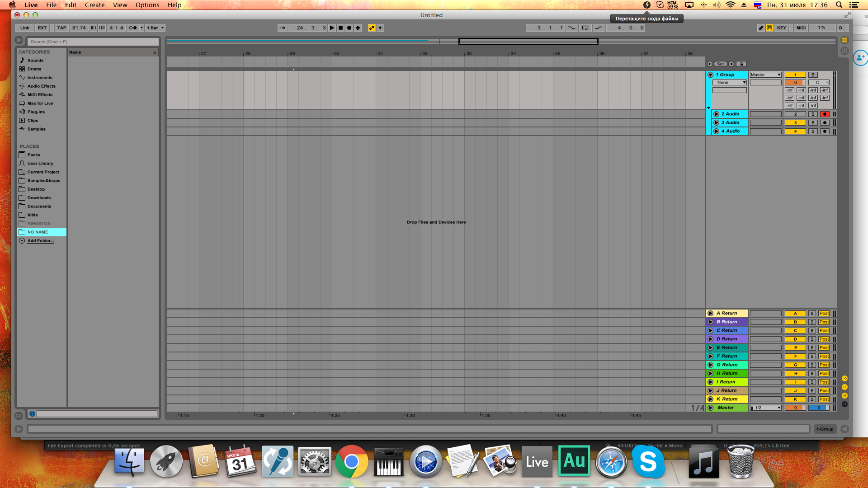Collapse the 1 Group track

click(x=710, y=75)
